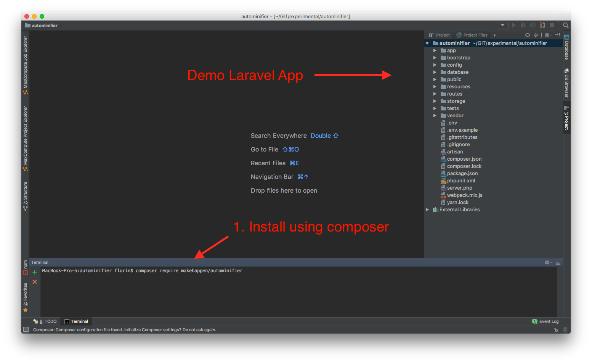The image size is (592, 364).
Task: Open Project panel gear settings
Action: [x=548, y=35]
